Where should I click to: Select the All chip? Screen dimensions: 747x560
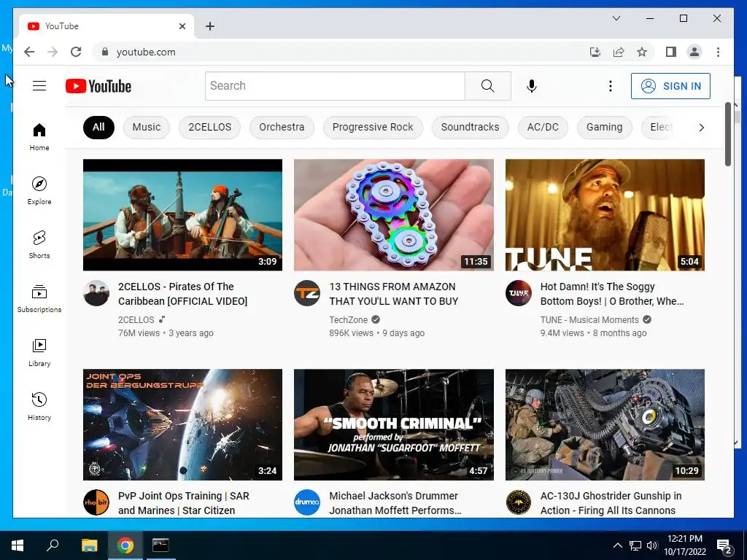[98, 127]
